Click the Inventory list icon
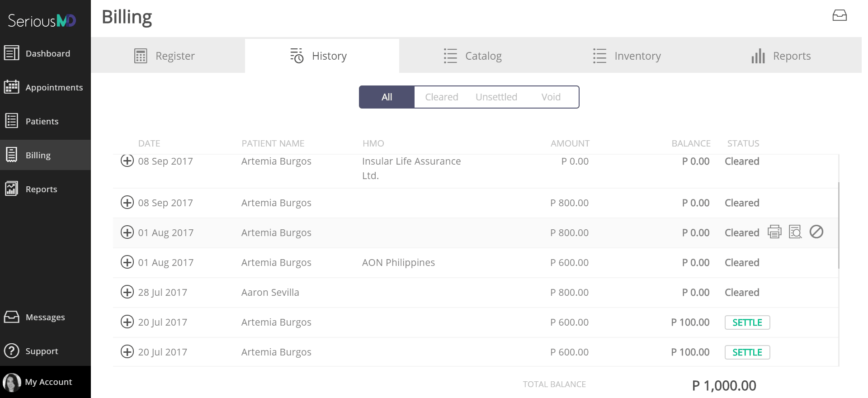 [599, 56]
